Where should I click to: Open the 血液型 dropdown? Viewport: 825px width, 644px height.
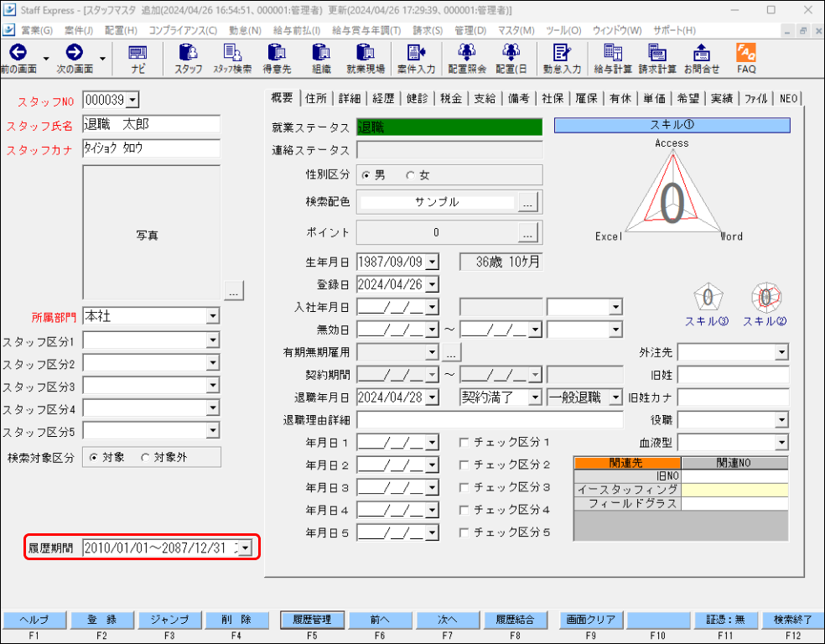pos(781,443)
